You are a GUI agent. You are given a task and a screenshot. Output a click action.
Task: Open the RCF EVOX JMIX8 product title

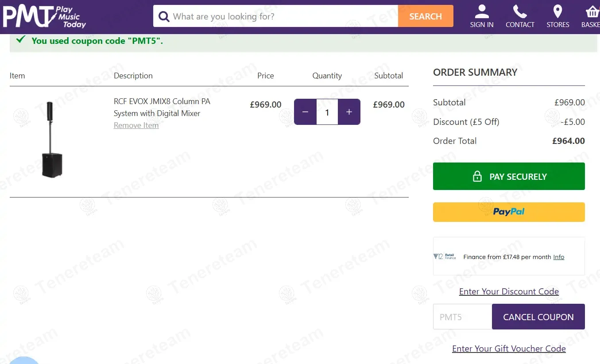coord(162,107)
